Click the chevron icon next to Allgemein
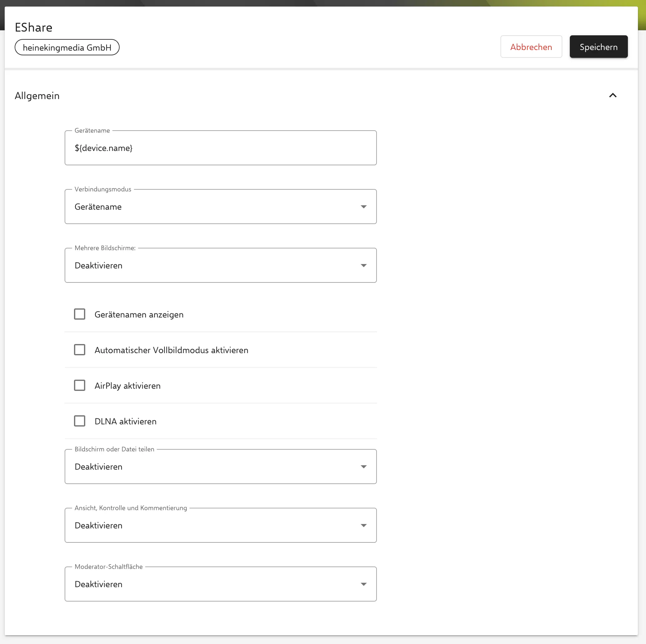The height and width of the screenshot is (644, 646). 613,96
